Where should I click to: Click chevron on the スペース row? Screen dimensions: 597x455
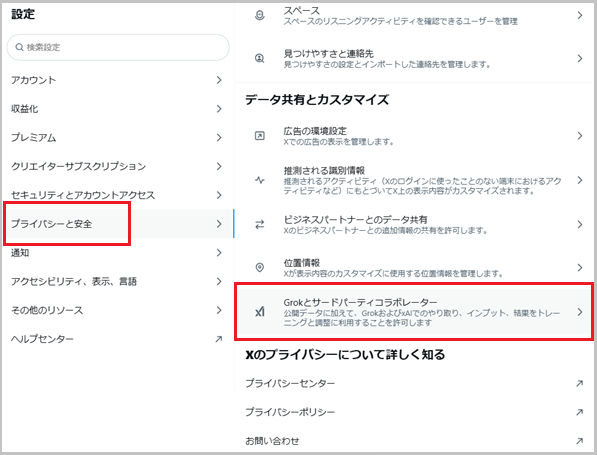[580, 16]
